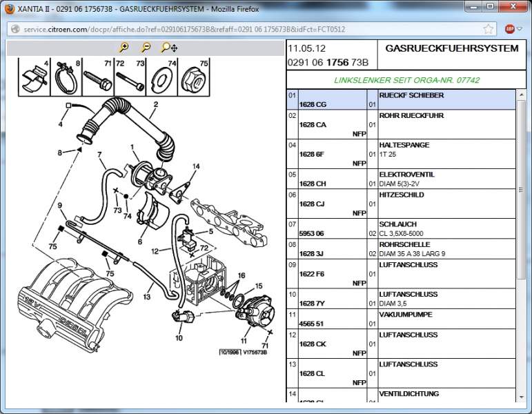Click the parts list scrollbar thumb
The width and height of the screenshot is (532, 414).
pos(521,189)
